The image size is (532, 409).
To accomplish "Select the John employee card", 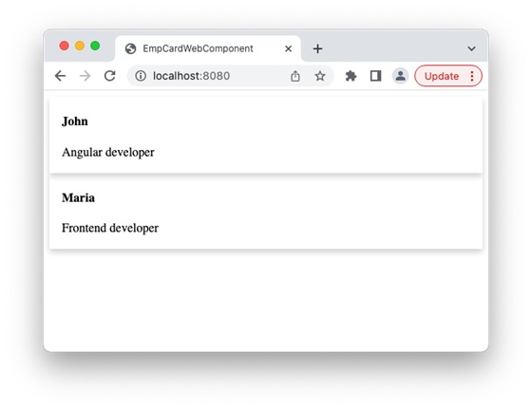I will 266,135.
